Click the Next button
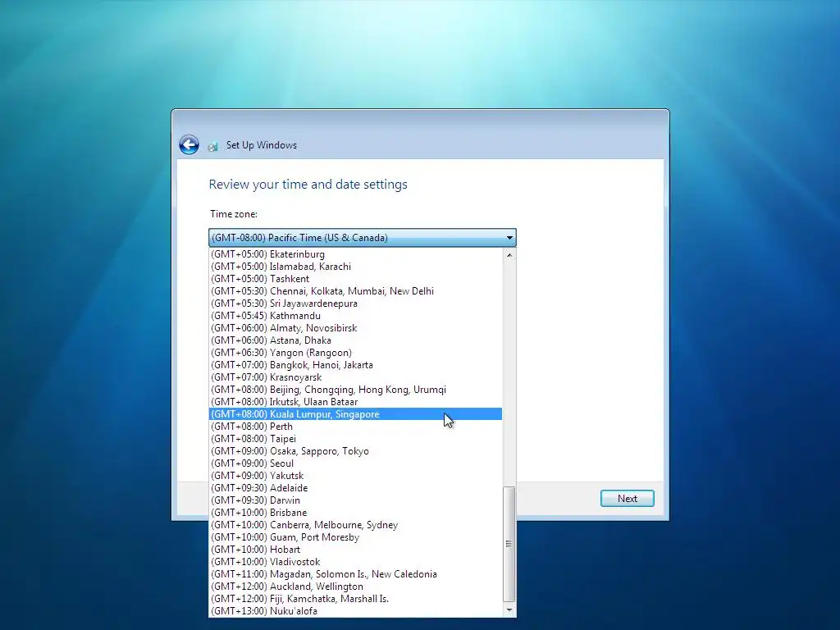This screenshot has height=630, width=840. coord(628,498)
